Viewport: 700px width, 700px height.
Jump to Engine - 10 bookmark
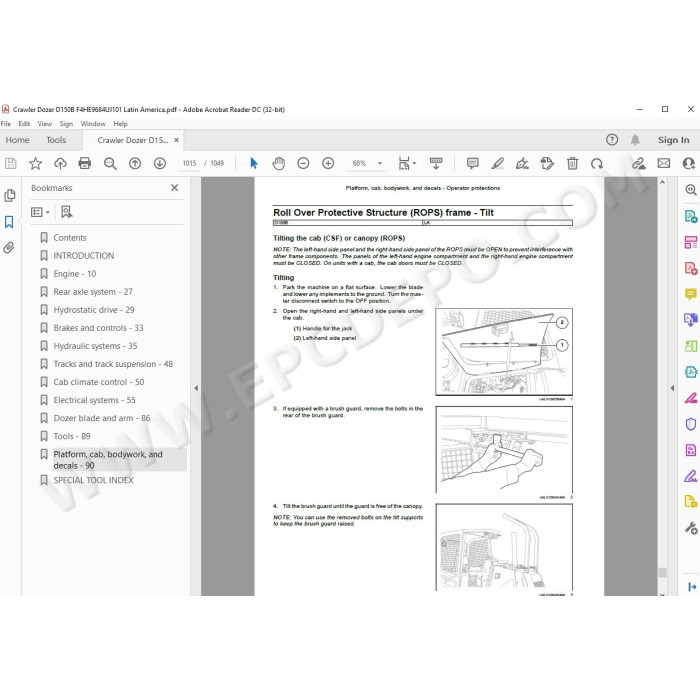(75, 274)
